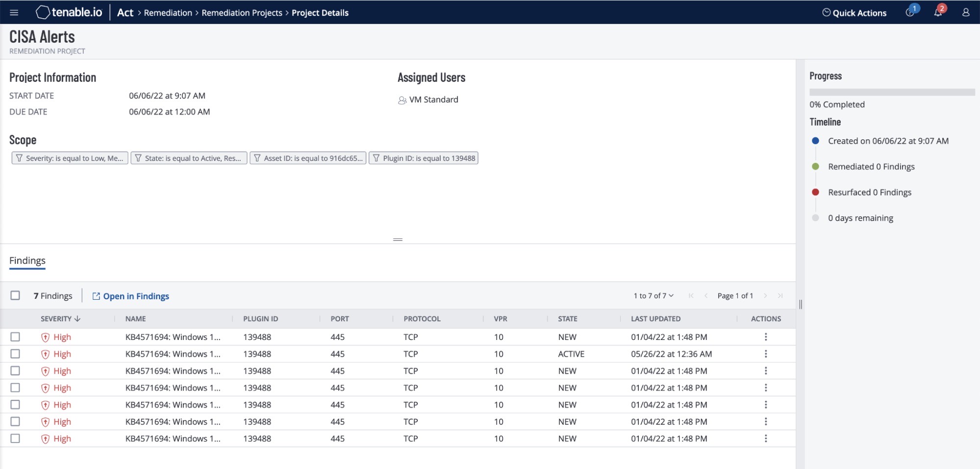This screenshot has height=469, width=980.
Task: Check the box for the ACTIVE state finding
Action: 15,354
